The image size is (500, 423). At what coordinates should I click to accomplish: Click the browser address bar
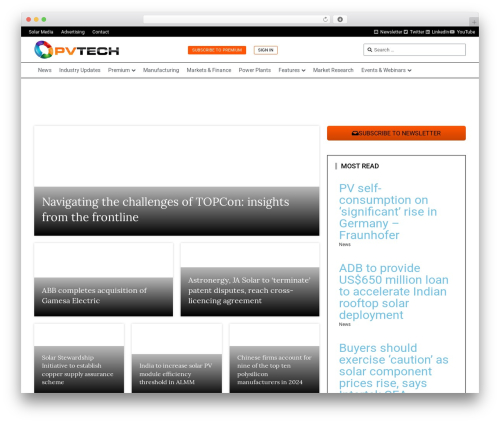(x=237, y=19)
